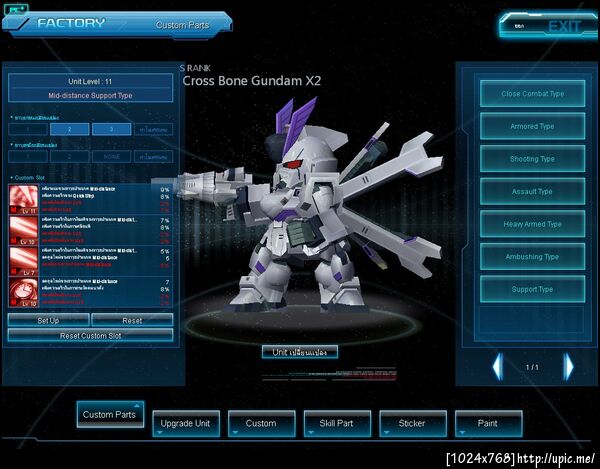600x469 pixels.
Task: Click the 'S RANK' label
Action: pos(195,68)
